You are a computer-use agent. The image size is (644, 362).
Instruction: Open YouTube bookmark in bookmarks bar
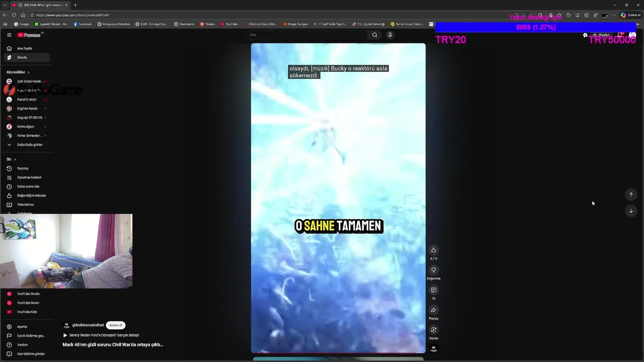229,24
